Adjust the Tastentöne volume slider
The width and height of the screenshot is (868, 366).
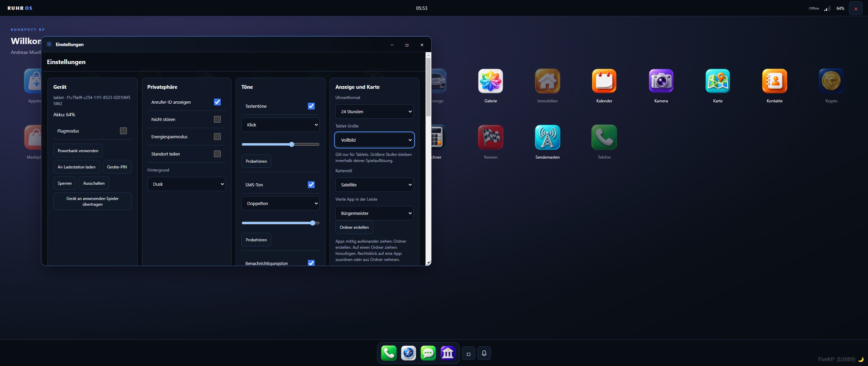[x=280, y=144]
